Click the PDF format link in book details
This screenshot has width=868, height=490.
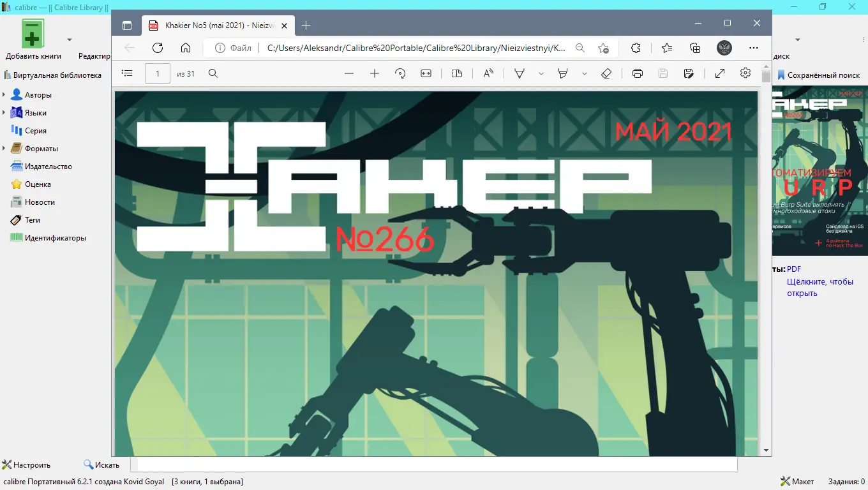794,269
